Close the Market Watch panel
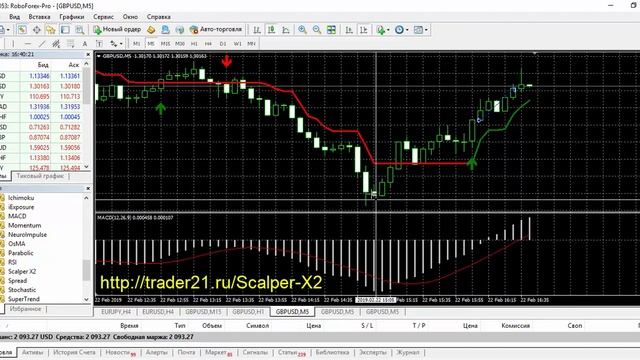The image size is (640, 360). click(x=88, y=54)
